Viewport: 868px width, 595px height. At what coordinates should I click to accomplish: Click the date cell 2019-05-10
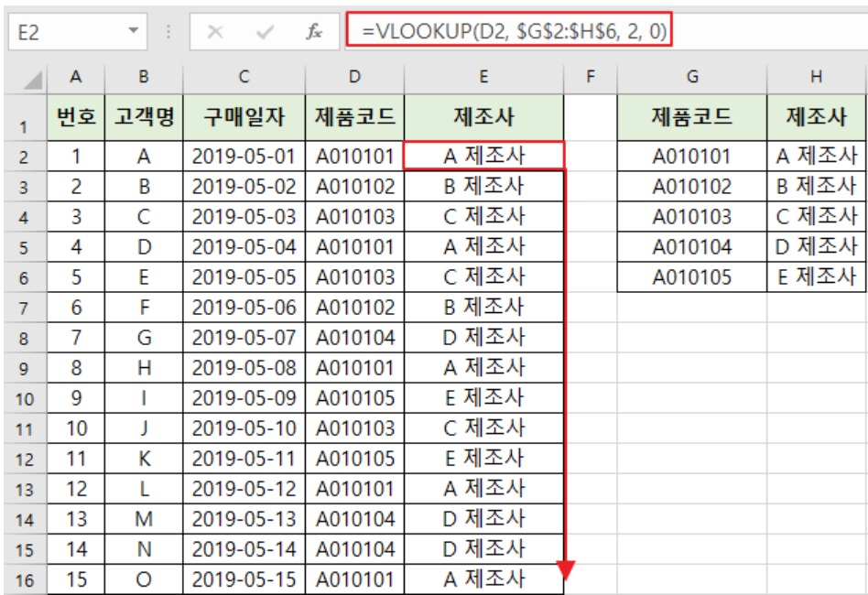244,428
